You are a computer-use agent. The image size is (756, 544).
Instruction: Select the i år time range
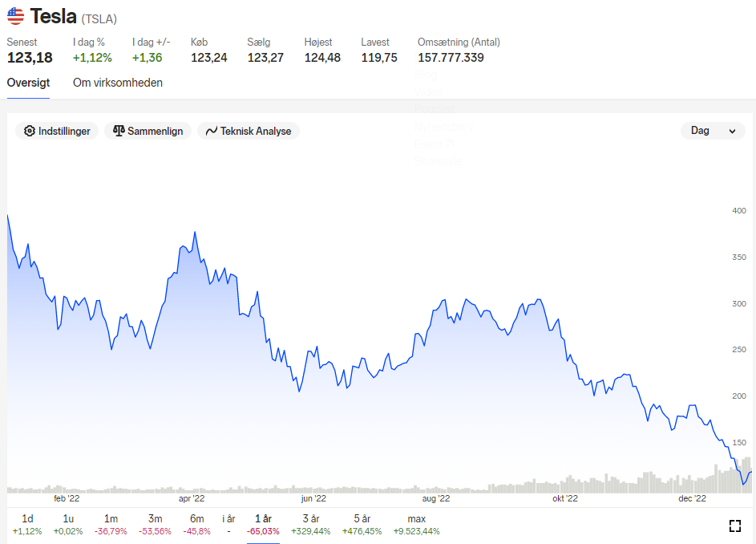(228, 525)
